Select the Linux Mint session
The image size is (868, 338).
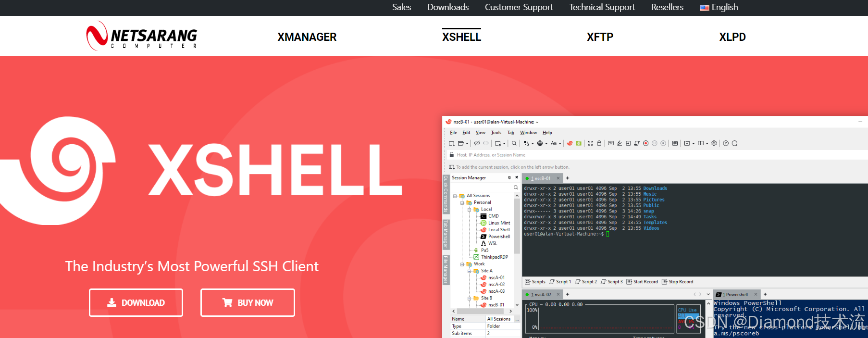click(495, 223)
